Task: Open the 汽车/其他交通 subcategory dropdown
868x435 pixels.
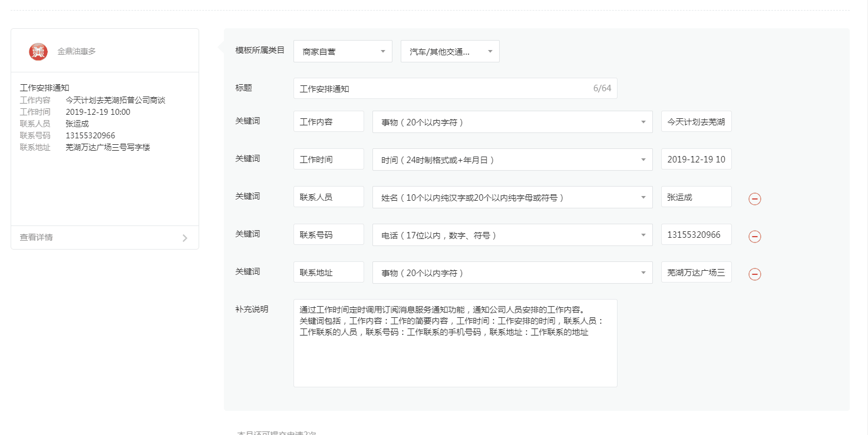Action: pos(450,51)
